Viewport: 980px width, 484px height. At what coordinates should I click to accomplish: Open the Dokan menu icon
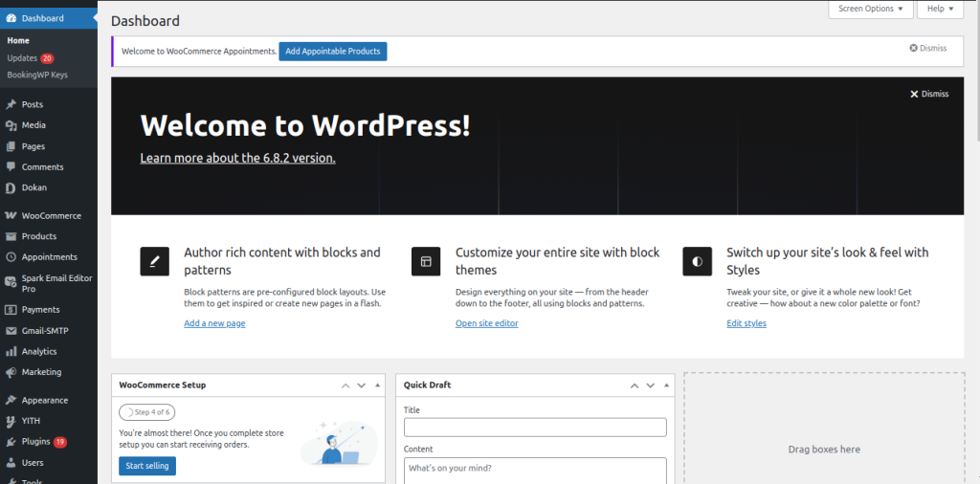click(11, 187)
